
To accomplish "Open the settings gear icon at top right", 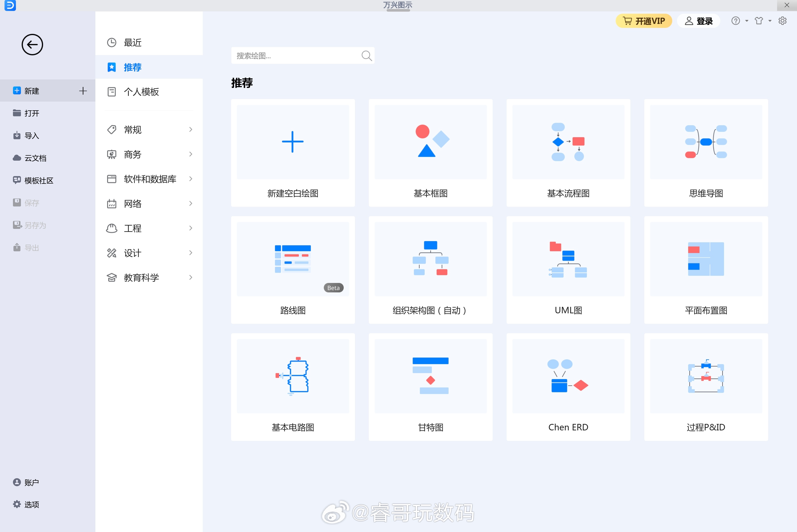I will [x=782, y=21].
